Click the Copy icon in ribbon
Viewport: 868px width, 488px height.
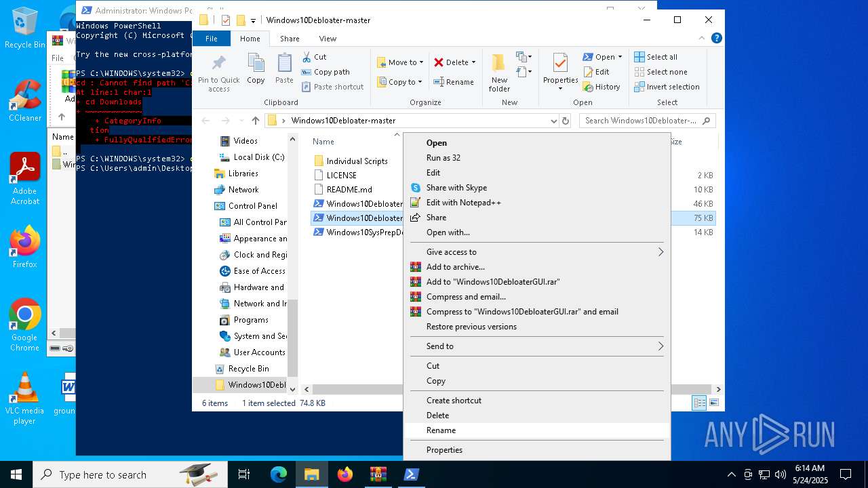click(x=256, y=68)
